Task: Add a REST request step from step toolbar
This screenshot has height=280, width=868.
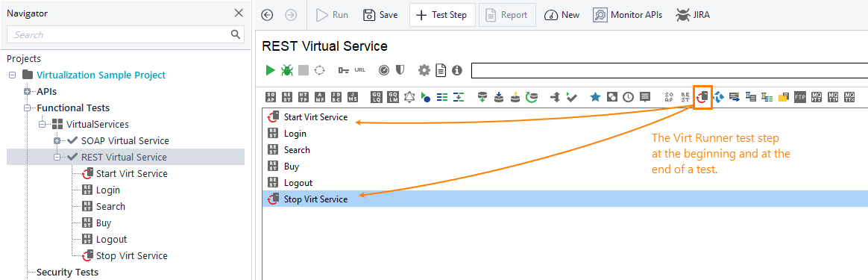Action: 287,98
